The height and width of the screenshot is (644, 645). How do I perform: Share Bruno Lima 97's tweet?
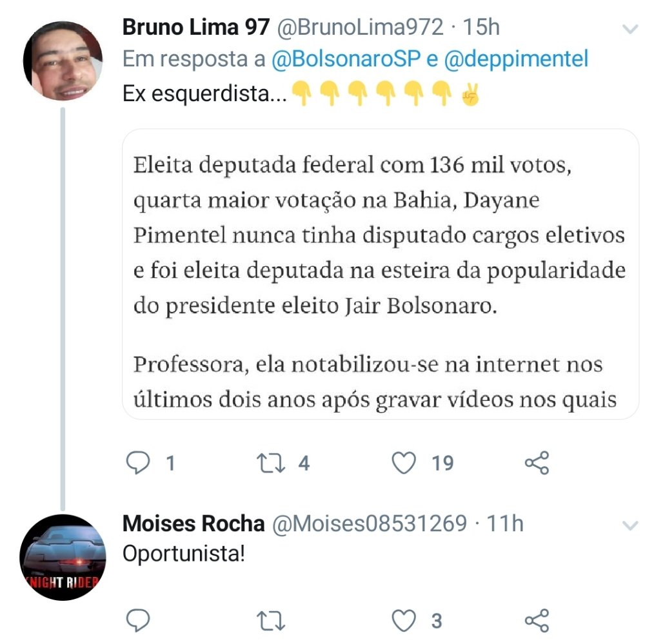537,463
